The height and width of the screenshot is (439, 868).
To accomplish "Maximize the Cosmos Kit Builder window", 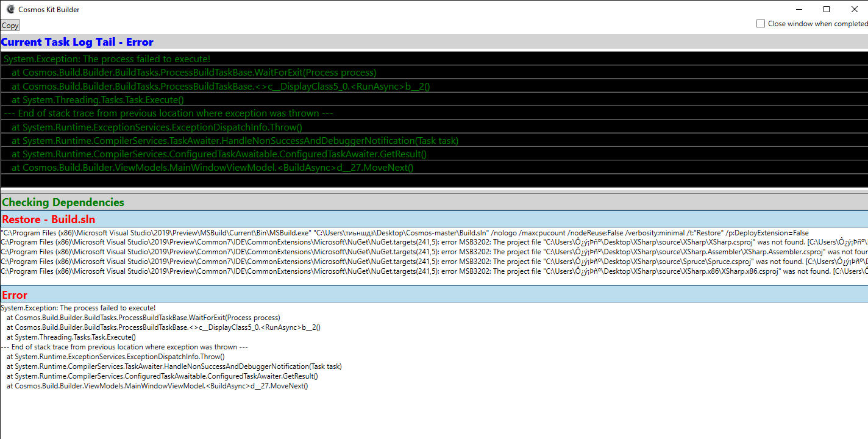I will (x=827, y=9).
